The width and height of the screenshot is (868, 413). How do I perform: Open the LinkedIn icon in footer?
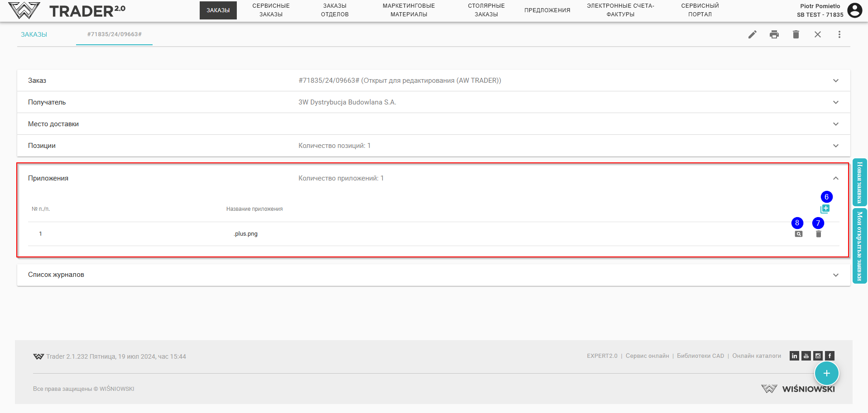point(794,356)
